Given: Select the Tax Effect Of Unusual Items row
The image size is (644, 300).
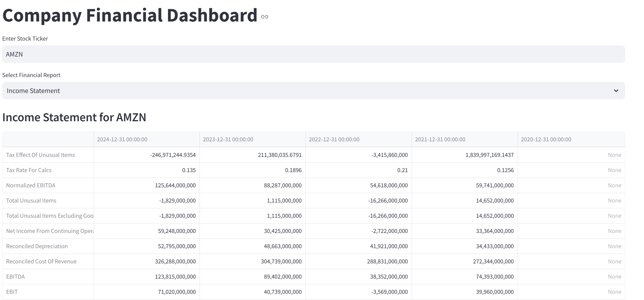Looking at the screenshot, I should pos(41,155).
